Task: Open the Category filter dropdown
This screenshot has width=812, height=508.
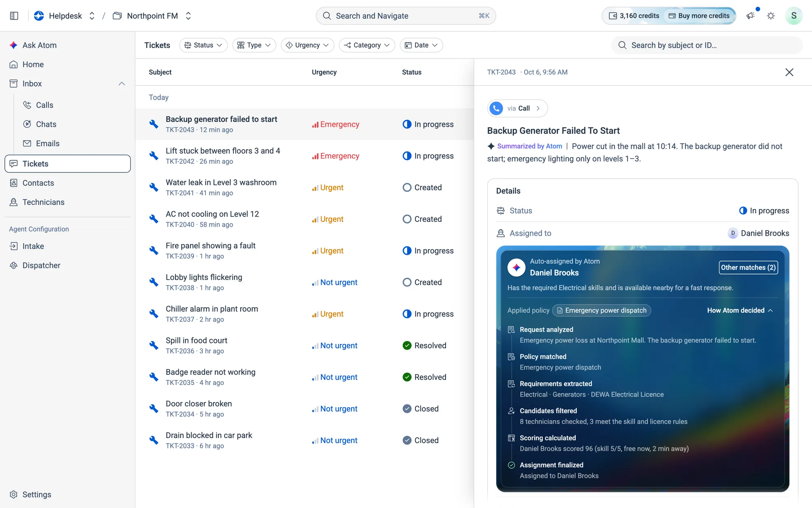Action: [x=367, y=45]
